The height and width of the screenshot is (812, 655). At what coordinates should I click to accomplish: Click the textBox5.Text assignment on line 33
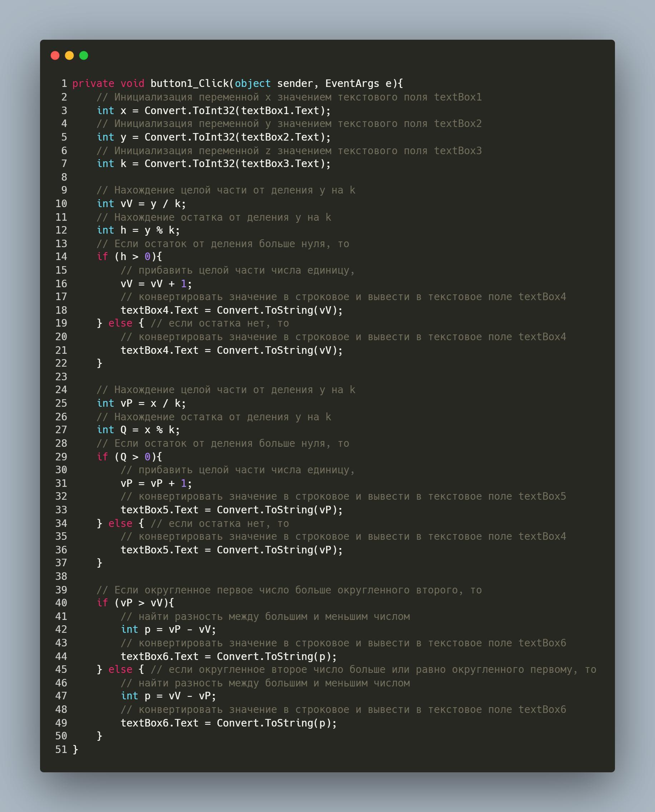232,510
